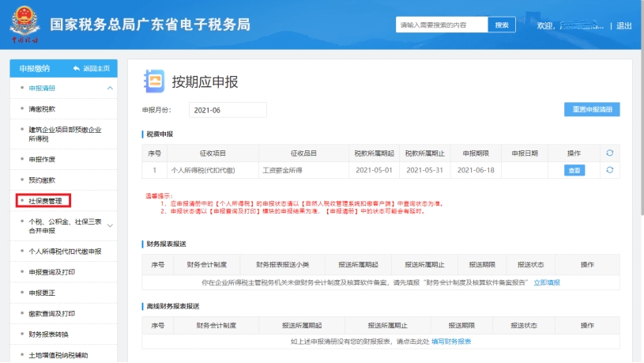Click refresh icon in 个人所得税 row
The height and width of the screenshot is (363, 644).
(x=610, y=170)
